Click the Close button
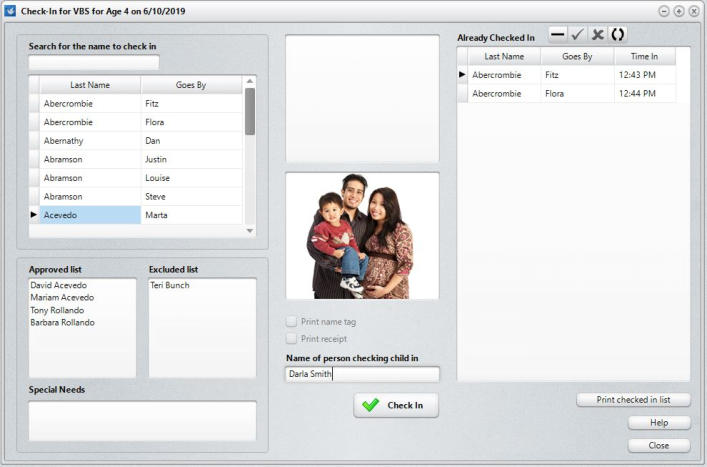The height and width of the screenshot is (467, 707). coord(659,445)
